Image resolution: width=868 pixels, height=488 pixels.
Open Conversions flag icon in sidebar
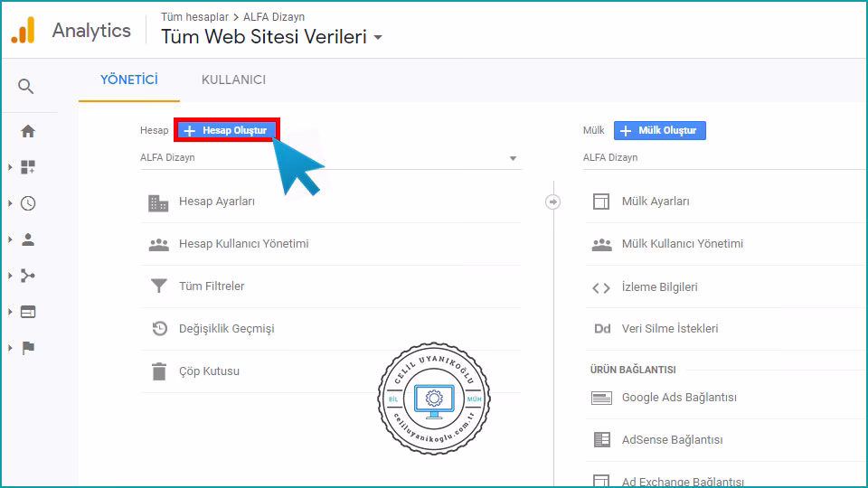28,347
